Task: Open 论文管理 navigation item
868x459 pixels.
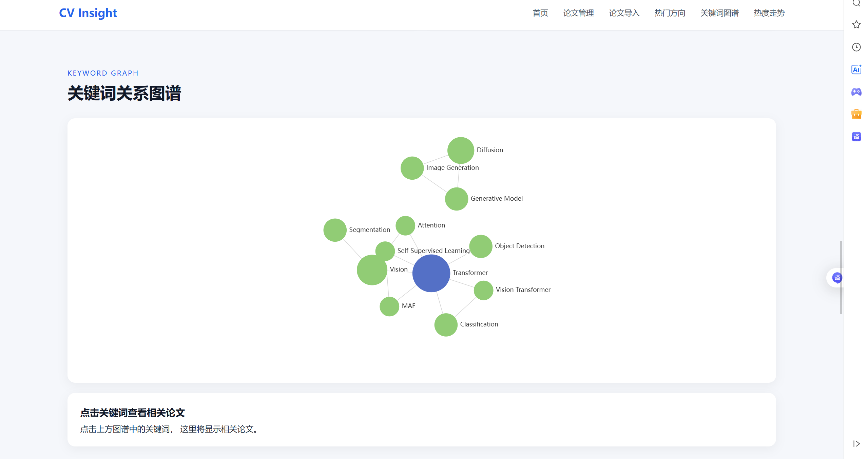Action: coord(578,13)
